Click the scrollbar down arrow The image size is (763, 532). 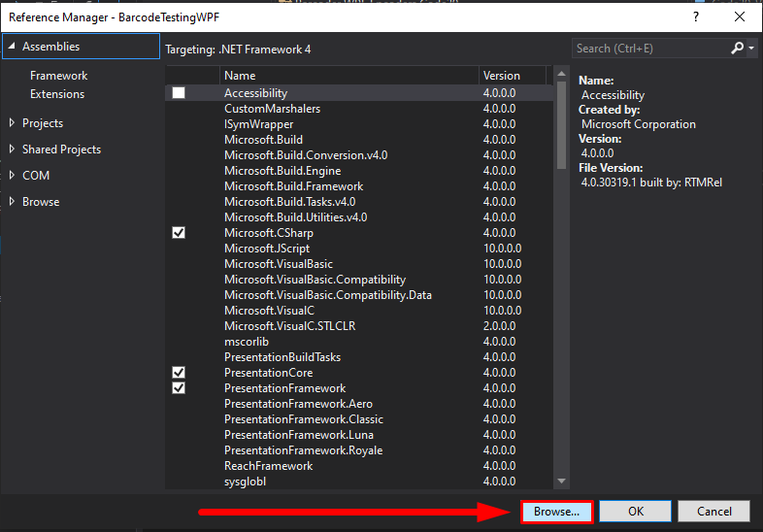[x=561, y=481]
